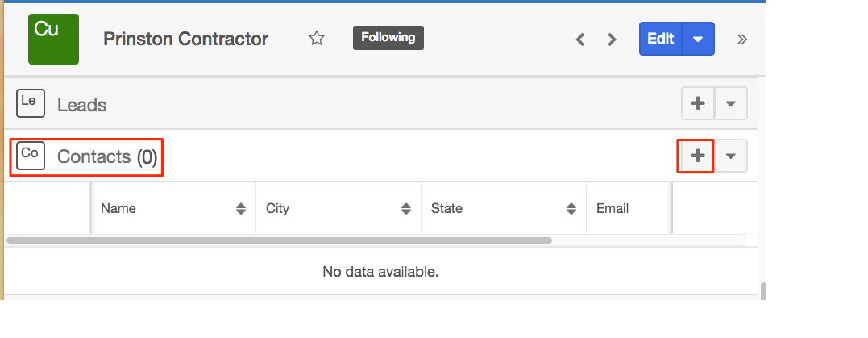Click the horizontal scrollbar under column headers
Viewport: 868px width, 338px height.
[279, 240]
